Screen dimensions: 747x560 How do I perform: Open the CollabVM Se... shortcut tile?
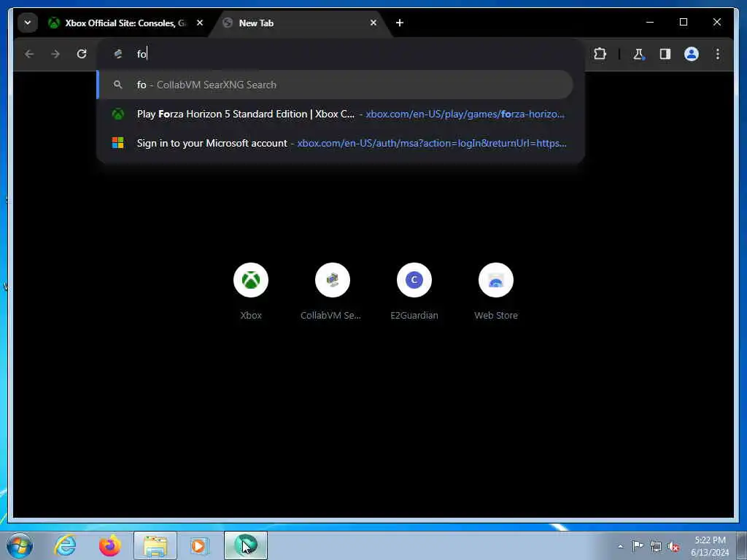tap(333, 292)
